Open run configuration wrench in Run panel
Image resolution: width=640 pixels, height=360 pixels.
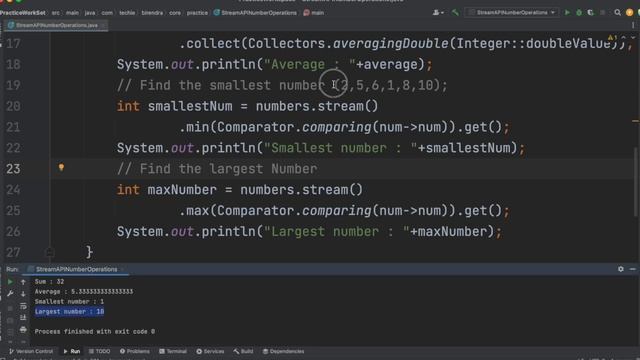[x=10, y=293]
